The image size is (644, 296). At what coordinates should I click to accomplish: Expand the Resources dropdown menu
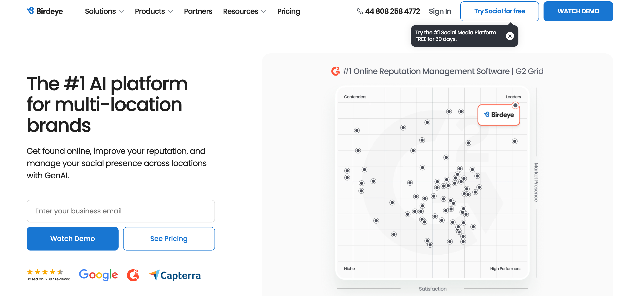pos(244,11)
